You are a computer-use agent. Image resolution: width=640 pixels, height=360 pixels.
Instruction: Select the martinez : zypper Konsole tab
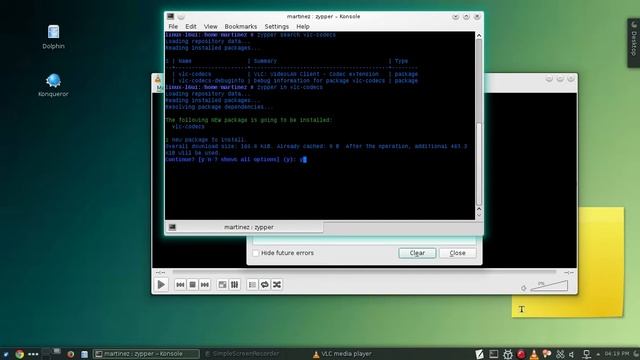244,227
